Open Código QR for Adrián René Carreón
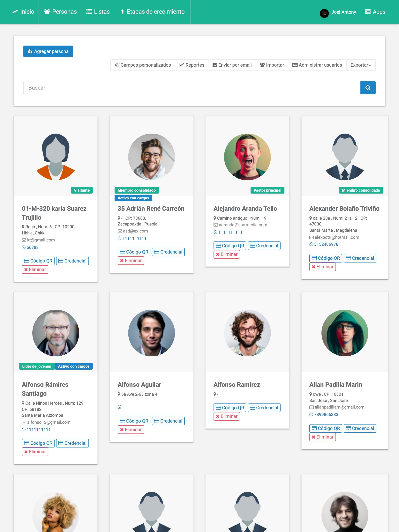The image size is (399, 532). tap(134, 252)
